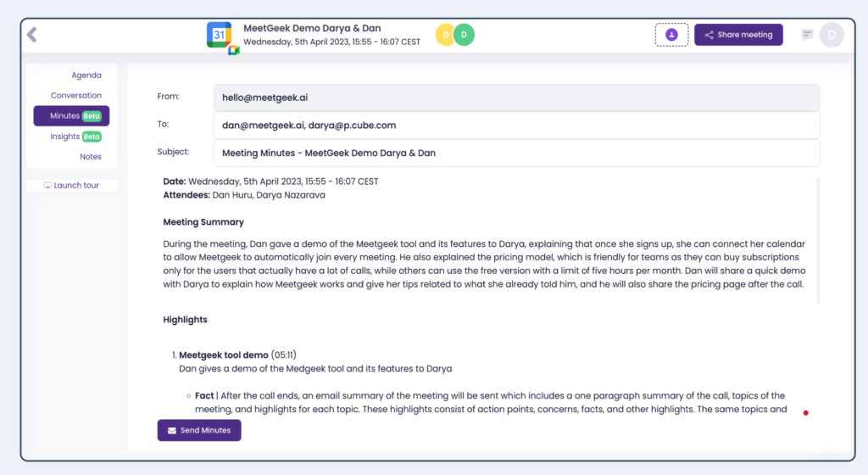Screen dimensions: 868x475
Task: Click the Fact bullet label
Action: pos(204,396)
